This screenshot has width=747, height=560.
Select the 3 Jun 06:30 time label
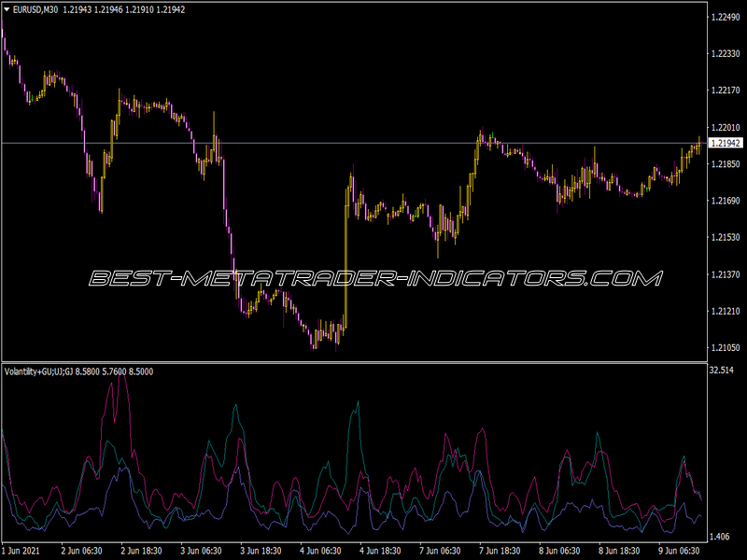pos(201,551)
